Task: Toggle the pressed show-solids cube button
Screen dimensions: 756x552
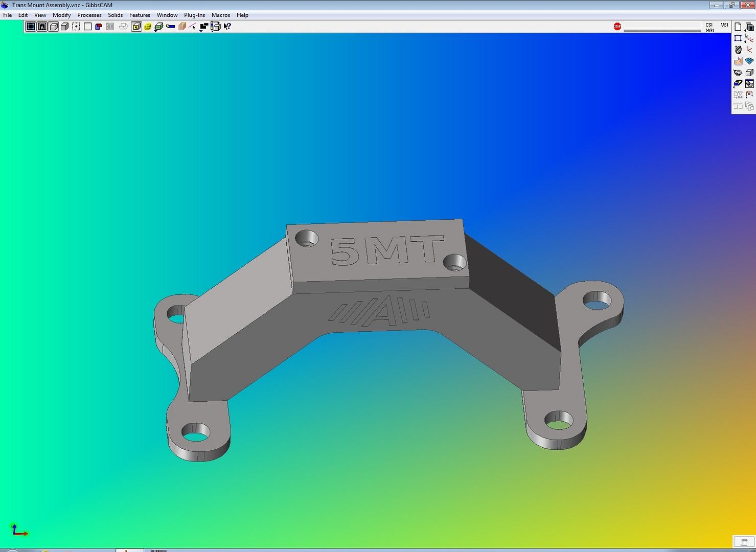Action: [53, 27]
